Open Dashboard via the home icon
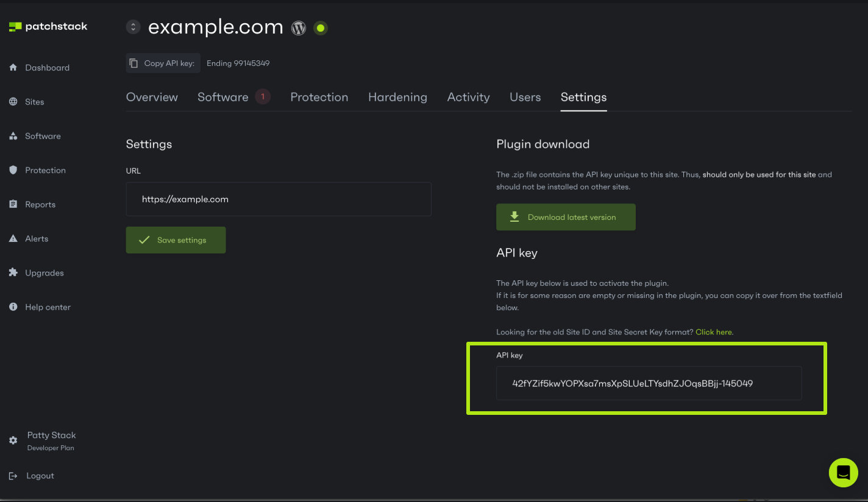This screenshot has height=502, width=868. click(13, 68)
